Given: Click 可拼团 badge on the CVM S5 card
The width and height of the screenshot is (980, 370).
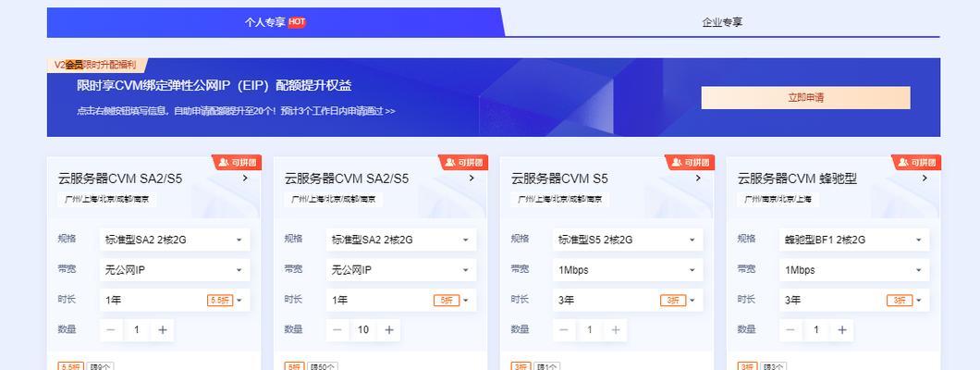Looking at the screenshot, I should [x=690, y=163].
